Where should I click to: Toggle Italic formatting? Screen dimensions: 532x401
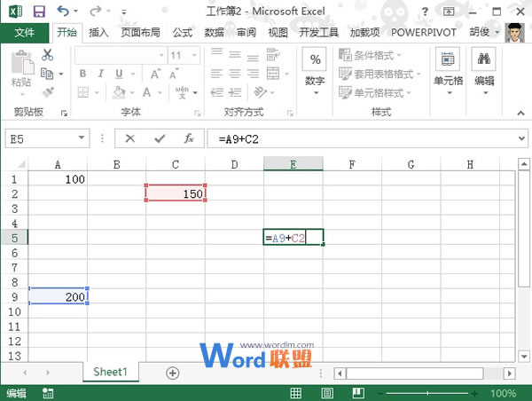coord(100,74)
